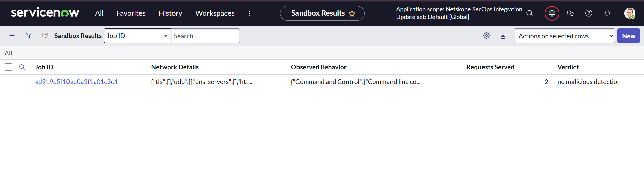Open Actions on selected rows dropdown

(564, 36)
